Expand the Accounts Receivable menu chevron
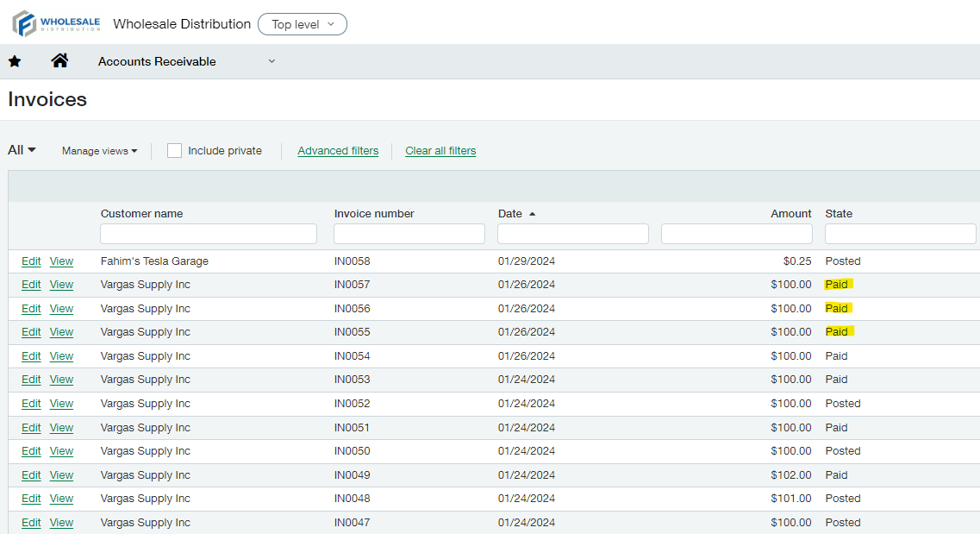 coord(272,61)
